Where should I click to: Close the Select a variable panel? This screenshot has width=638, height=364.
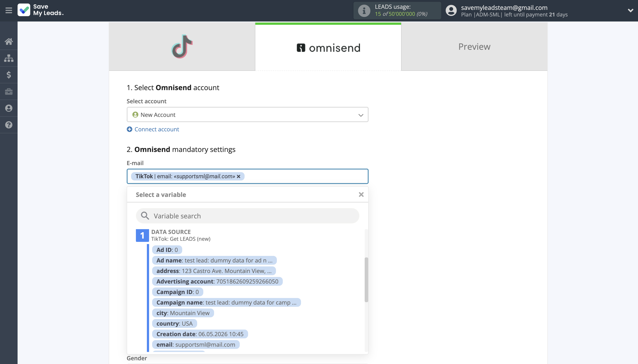pyautogui.click(x=361, y=194)
